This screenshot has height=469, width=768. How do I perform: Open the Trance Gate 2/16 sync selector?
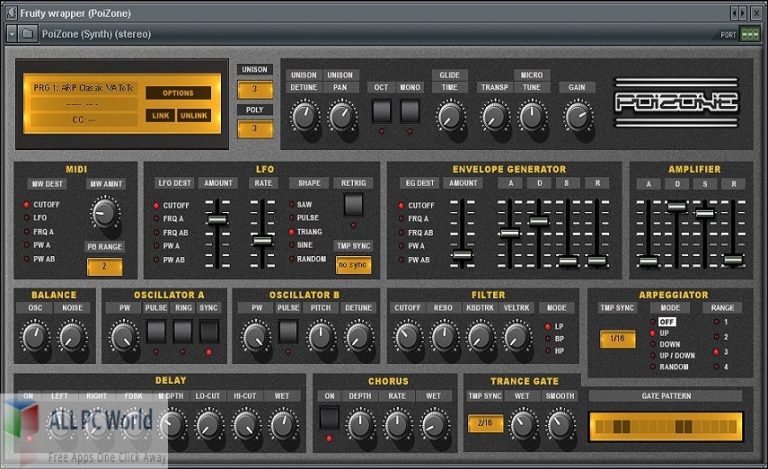[485, 424]
